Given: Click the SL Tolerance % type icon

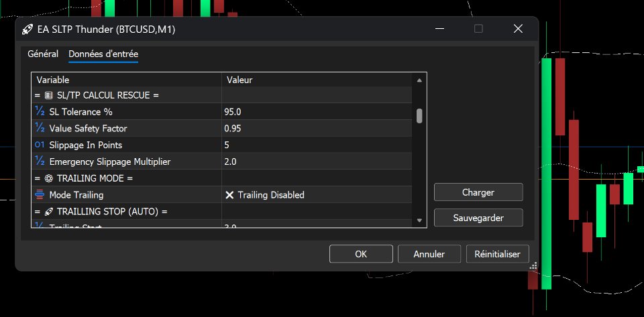Looking at the screenshot, I should point(40,111).
